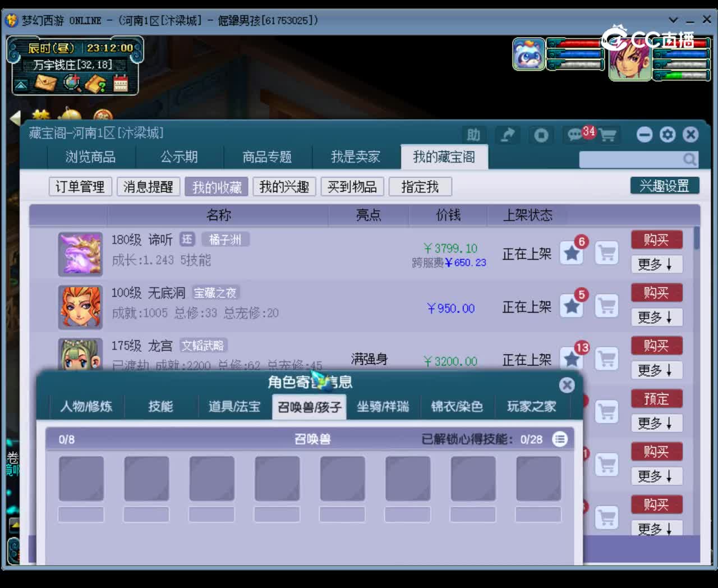Viewport: 718px width, 588px height.
Task: Open 人物/修炼 tab in 角色寄售信息
Action: tap(86, 407)
